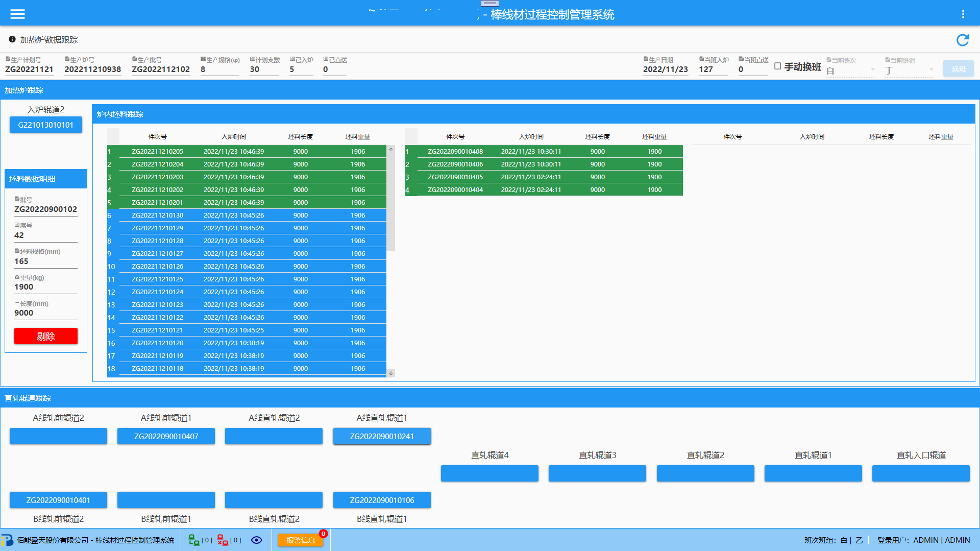Select row ZG202211210125 in billet table
Viewport: 980px width, 551px height.
(247, 279)
